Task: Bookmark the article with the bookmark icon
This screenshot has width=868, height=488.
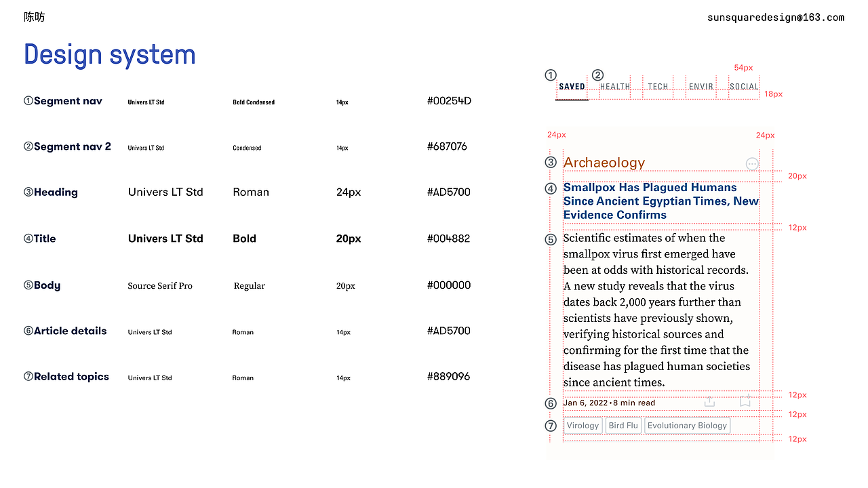Action: pos(745,402)
